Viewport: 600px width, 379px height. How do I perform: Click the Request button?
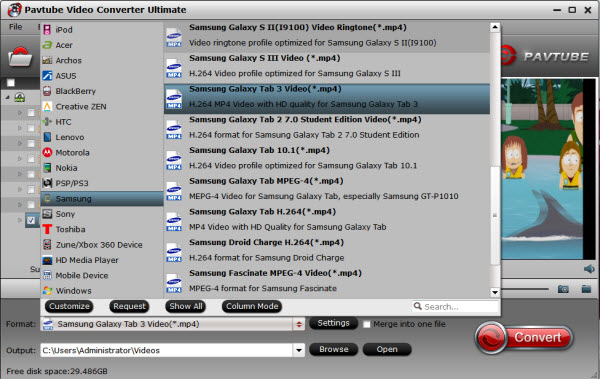click(129, 306)
